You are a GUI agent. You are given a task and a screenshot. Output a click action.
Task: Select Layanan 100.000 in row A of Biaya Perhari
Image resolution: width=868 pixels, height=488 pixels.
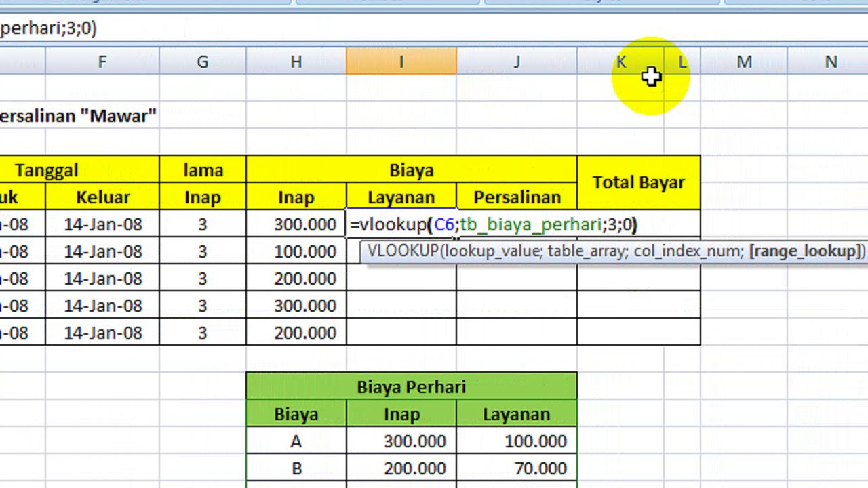point(517,441)
